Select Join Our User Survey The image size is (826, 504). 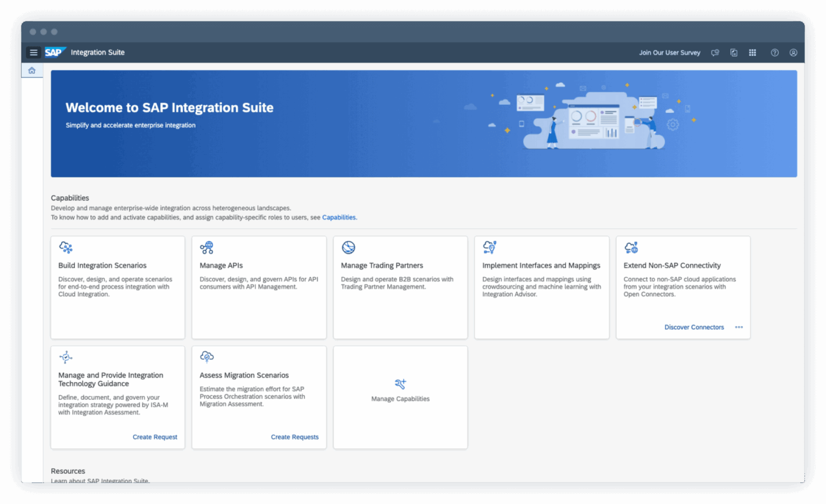670,52
